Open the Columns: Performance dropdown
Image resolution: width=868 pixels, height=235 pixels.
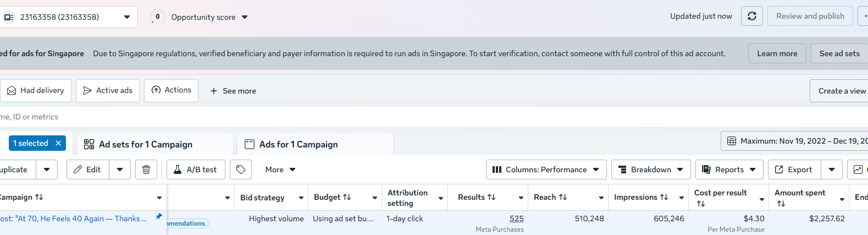[546, 170]
